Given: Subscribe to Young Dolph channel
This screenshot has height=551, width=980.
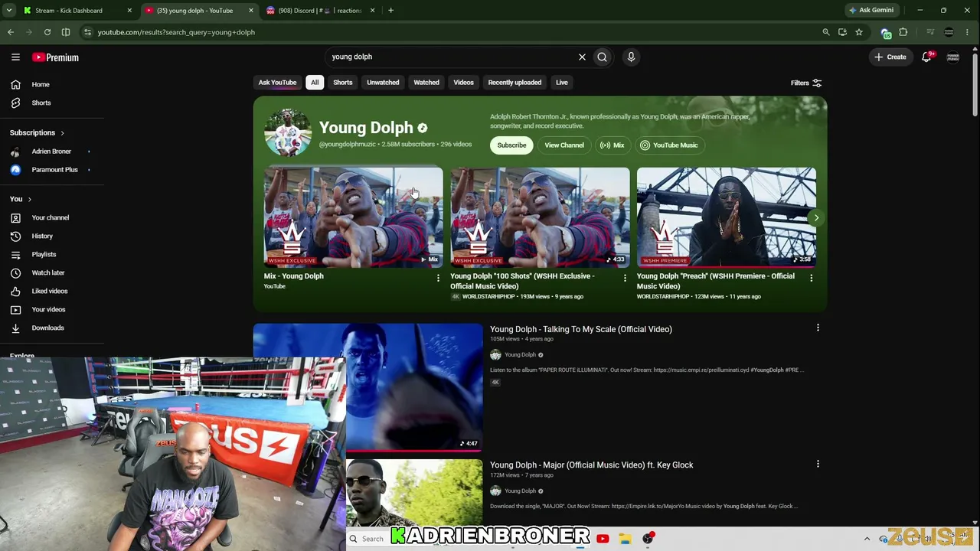Looking at the screenshot, I should point(511,145).
